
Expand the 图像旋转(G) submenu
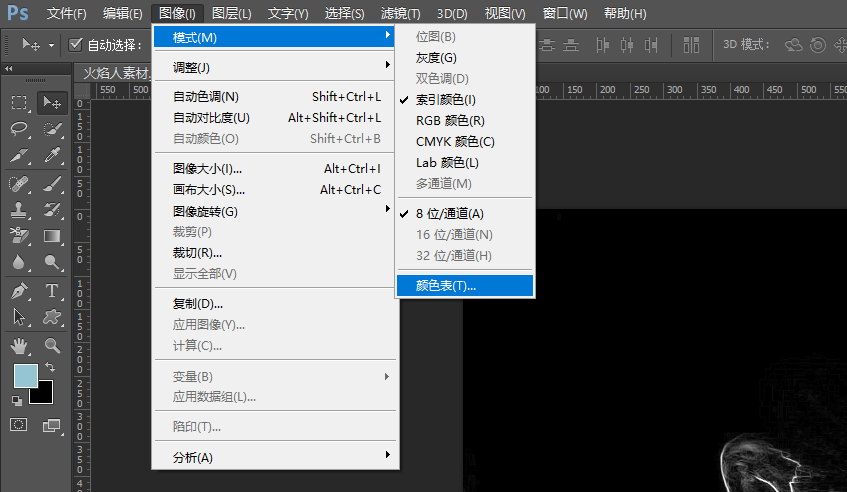pyautogui.click(x=275, y=211)
